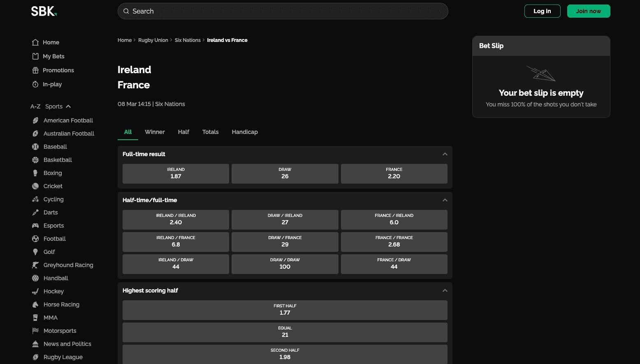The width and height of the screenshot is (640, 364).
Task: Open the Promotions page link
Action: pos(58,70)
